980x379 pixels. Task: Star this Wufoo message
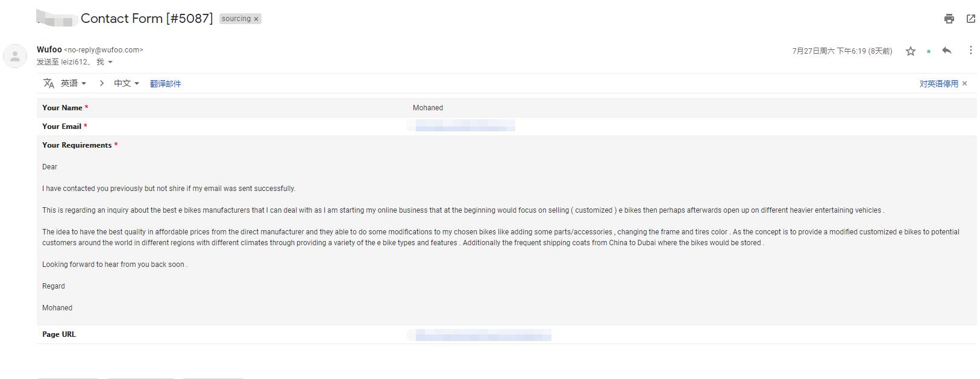[911, 51]
